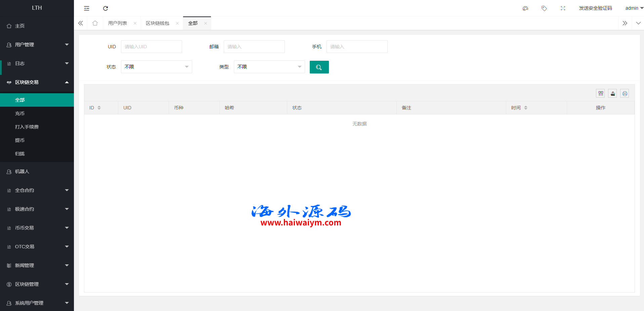Select 充币 in the sidebar

[20, 113]
